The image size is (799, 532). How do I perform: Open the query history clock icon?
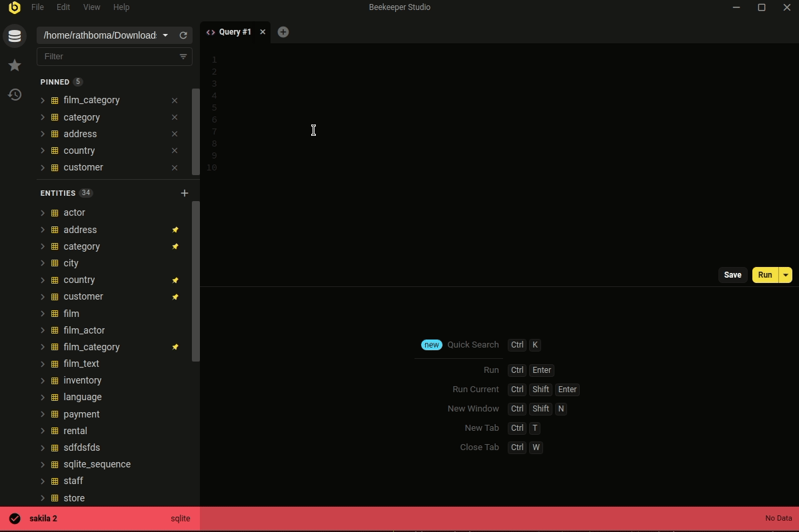(15, 95)
